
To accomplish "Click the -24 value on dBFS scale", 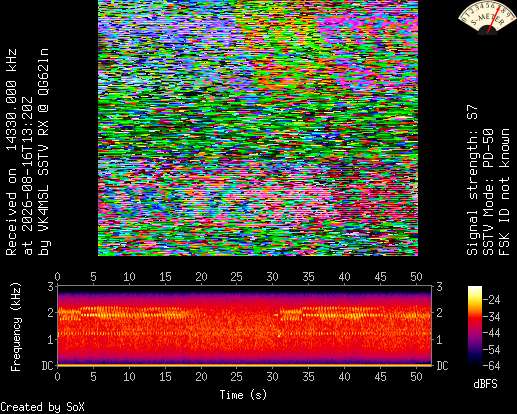I will [491, 300].
